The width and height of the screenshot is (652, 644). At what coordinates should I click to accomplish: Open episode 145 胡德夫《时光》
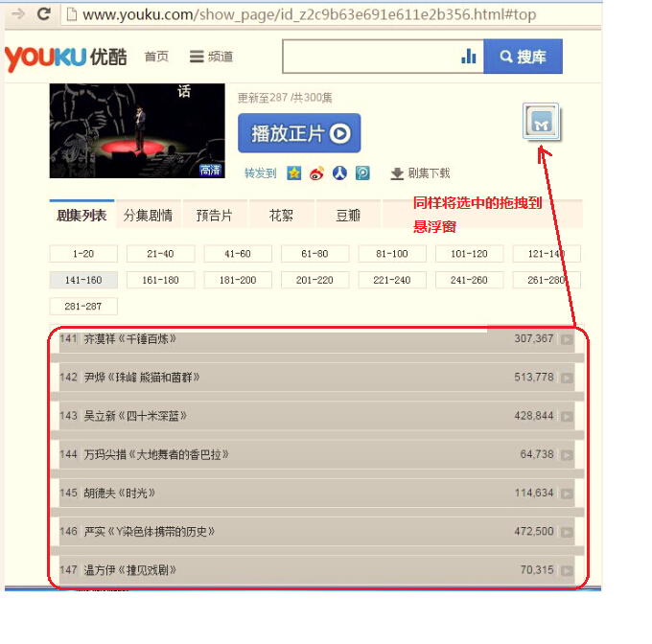119,494
